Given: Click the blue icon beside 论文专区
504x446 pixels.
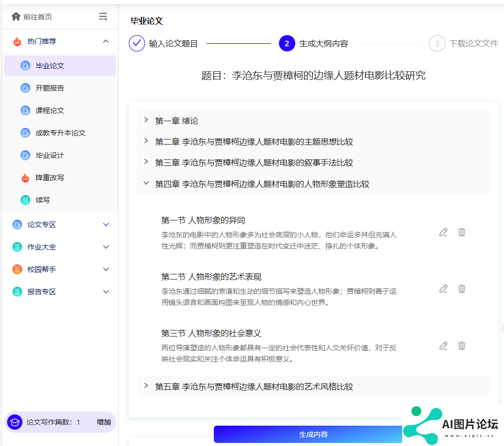Looking at the screenshot, I should 17,225.
